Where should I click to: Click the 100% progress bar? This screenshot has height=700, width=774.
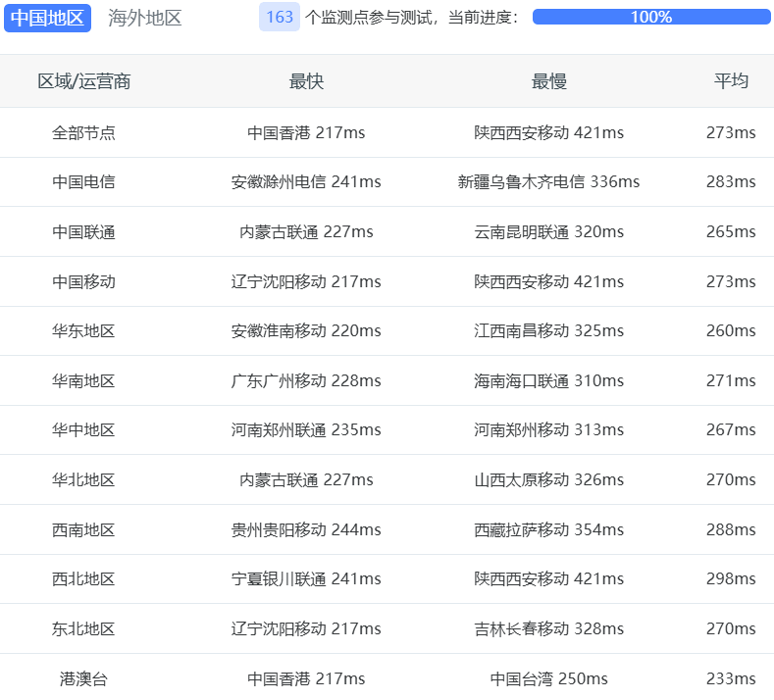651,17
